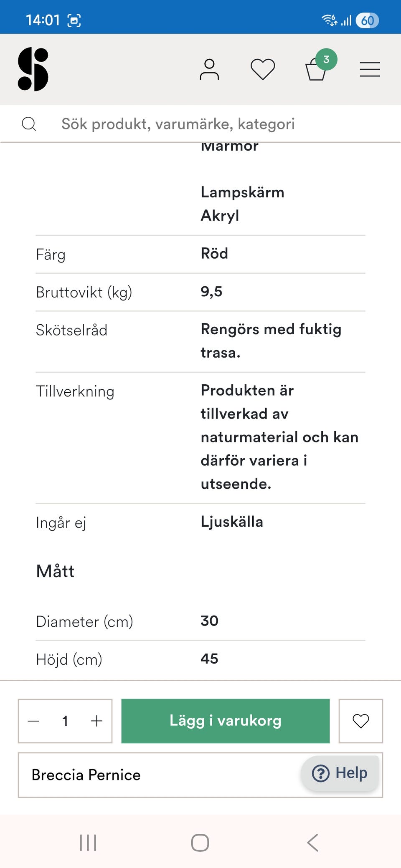
Task: Decrease quantity with minus button
Action: click(x=33, y=721)
